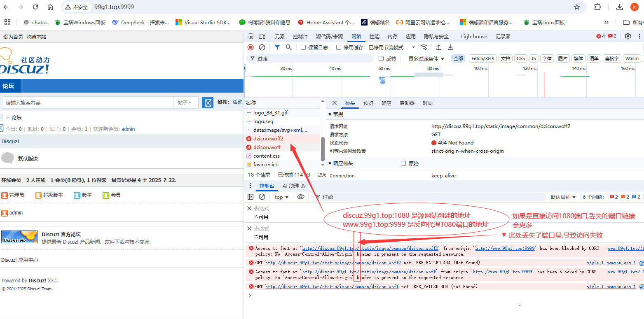This screenshot has width=644, height=319.
Task: Click the network request list scrollbar
Action: [x=323, y=149]
